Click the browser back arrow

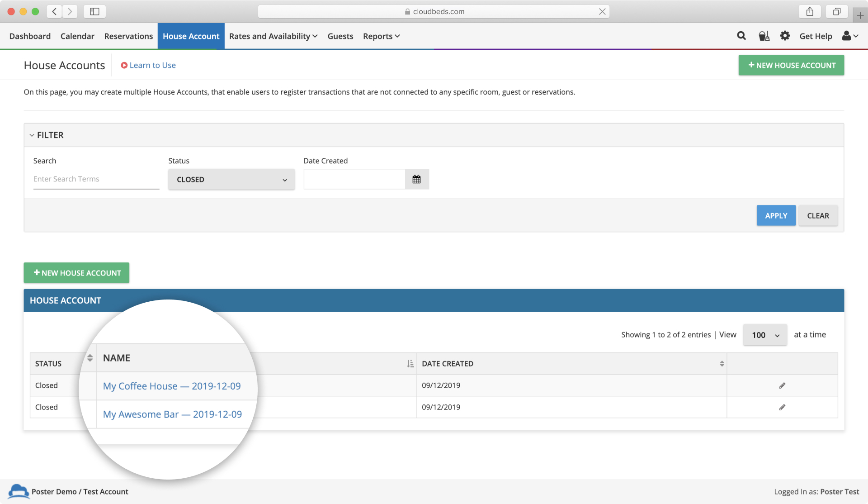(x=54, y=11)
